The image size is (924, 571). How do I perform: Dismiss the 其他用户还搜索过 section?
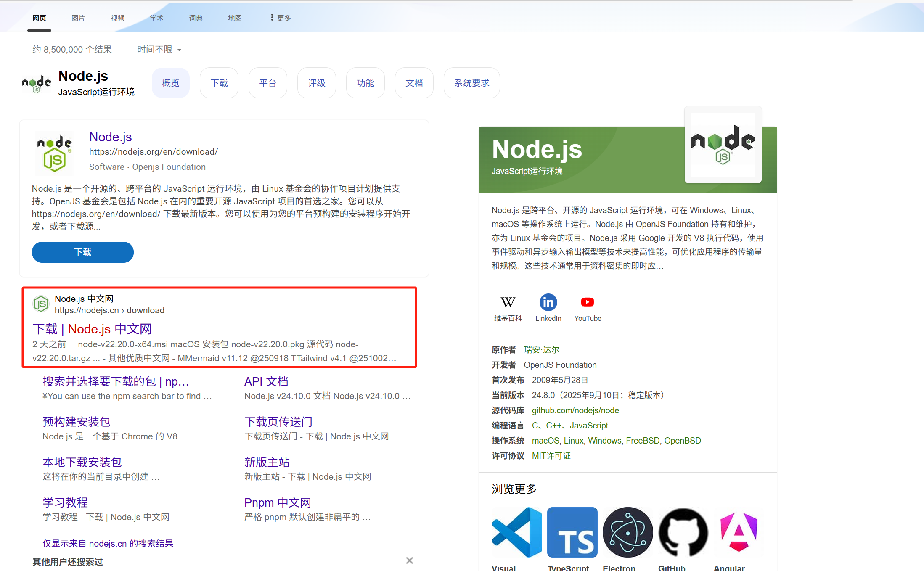(410, 560)
